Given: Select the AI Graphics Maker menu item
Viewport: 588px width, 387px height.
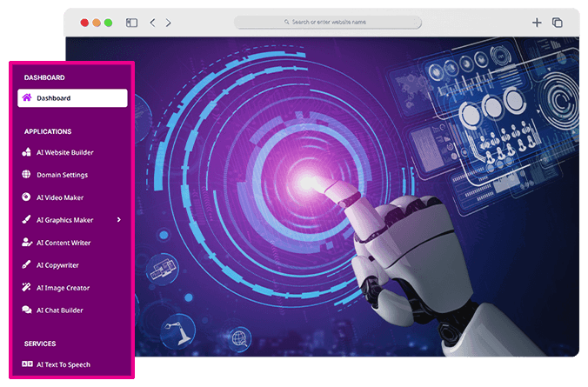Looking at the screenshot, I should tap(65, 220).
